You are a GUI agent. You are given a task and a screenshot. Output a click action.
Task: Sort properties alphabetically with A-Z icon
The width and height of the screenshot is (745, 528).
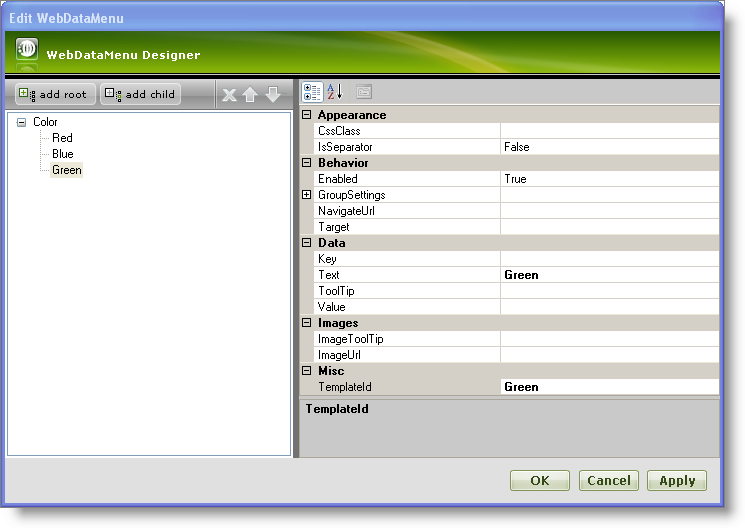click(335, 92)
